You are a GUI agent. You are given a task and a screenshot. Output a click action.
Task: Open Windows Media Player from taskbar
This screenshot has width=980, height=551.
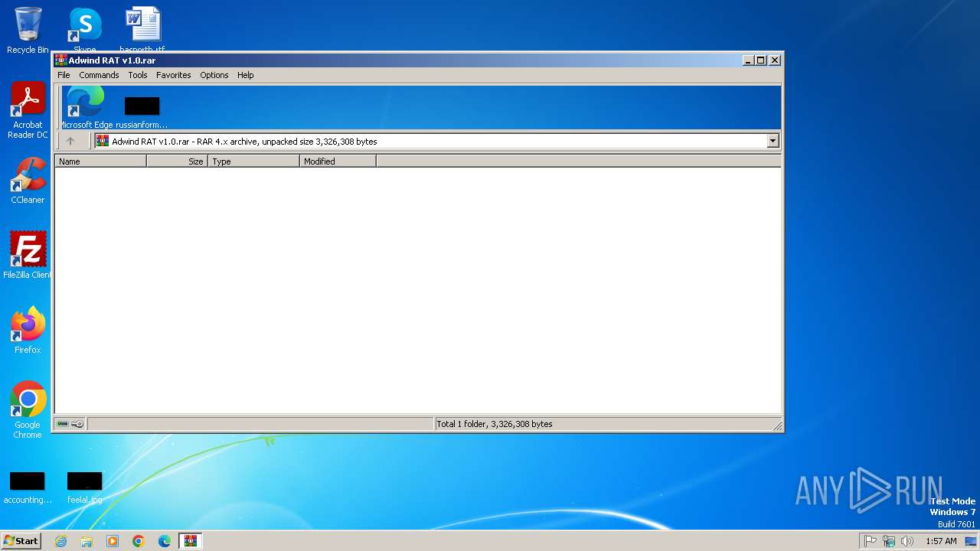[113, 541]
